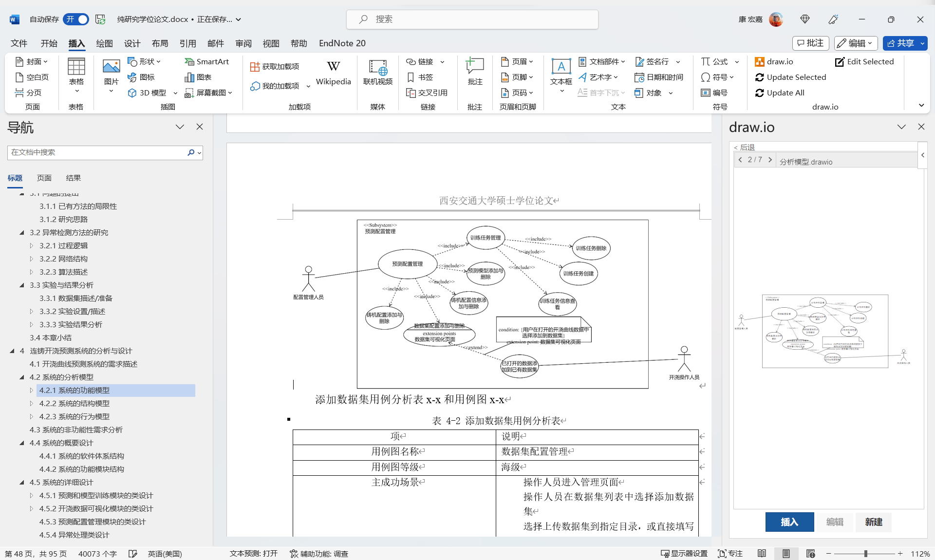Click the SmartArt icon in the ribbon
Viewport: 935px width, 560px height.
pos(189,62)
